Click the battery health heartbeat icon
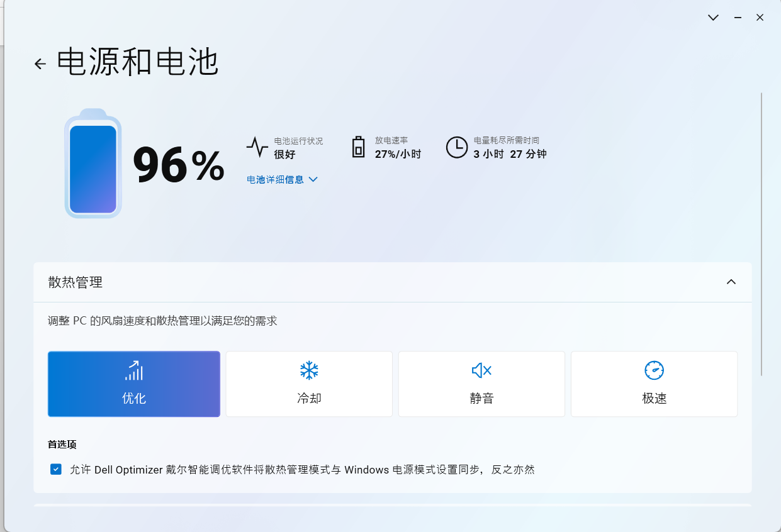This screenshot has width=781, height=532. click(x=257, y=147)
